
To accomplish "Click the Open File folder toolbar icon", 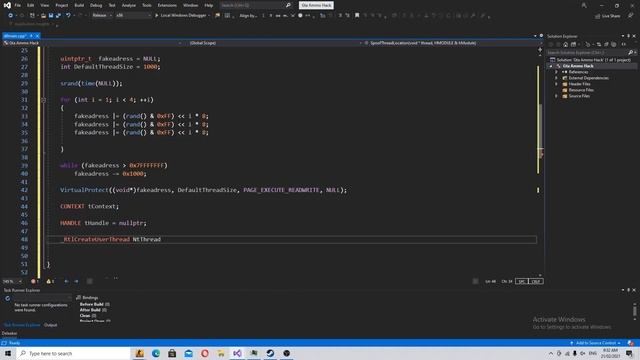I will pyautogui.click(x=43, y=16).
